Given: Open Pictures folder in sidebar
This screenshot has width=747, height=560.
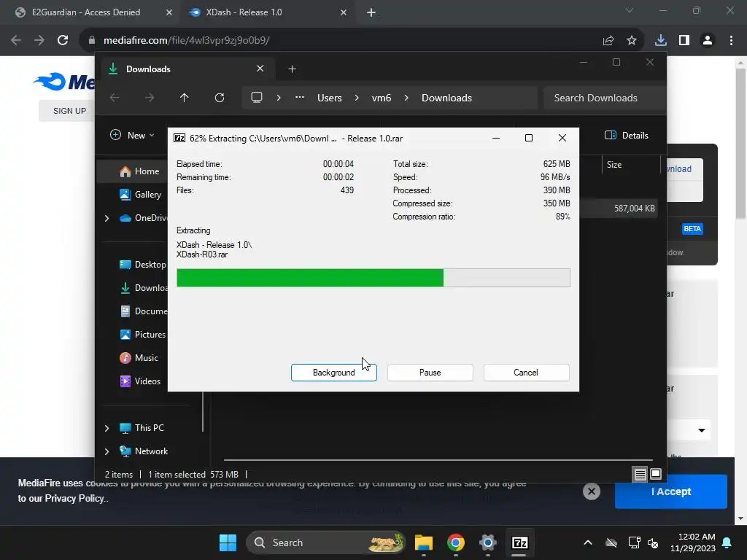Looking at the screenshot, I should tap(142, 335).
